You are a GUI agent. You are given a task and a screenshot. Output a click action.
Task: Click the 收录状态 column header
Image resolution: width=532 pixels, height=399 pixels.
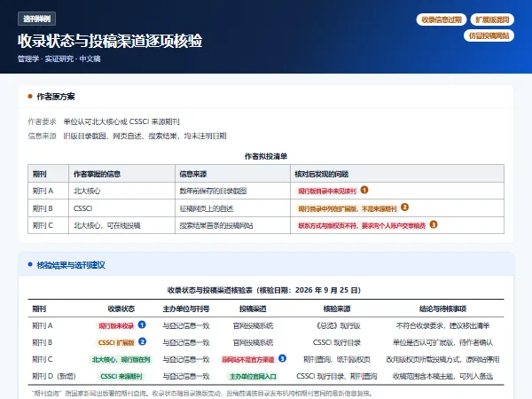click(121, 309)
